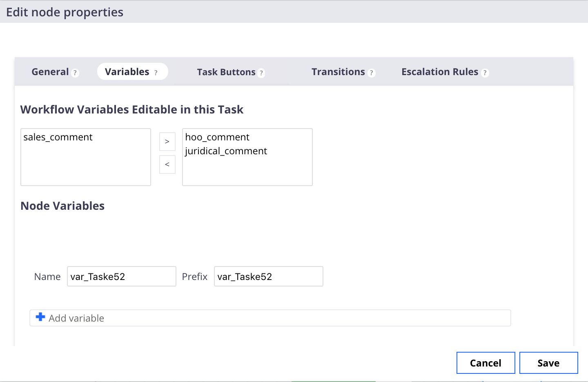
Task: Click the Add variable text
Action: 76,318
